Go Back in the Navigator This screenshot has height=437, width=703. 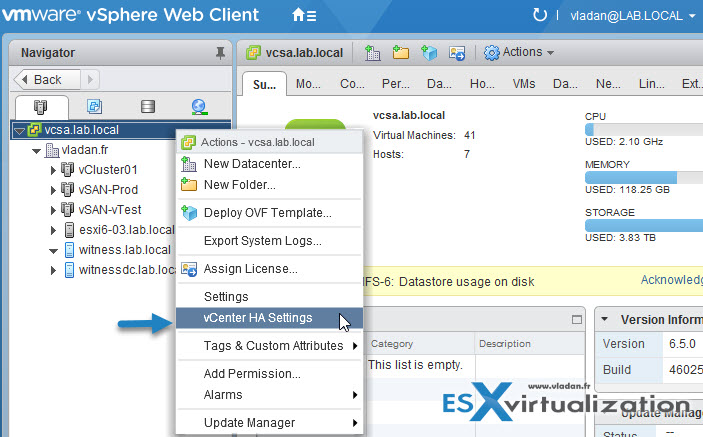coord(47,80)
